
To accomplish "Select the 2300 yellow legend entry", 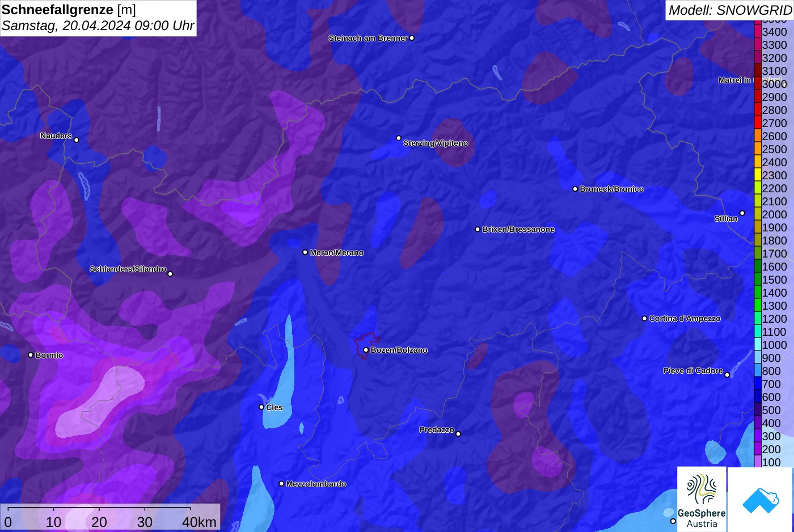I will pyautogui.click(x=758, y=175).
